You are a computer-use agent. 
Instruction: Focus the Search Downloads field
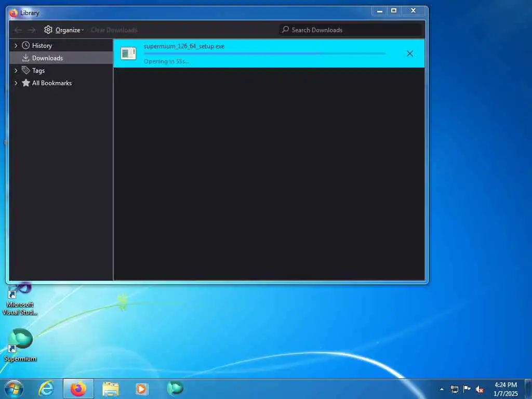[x=350, y=30]
